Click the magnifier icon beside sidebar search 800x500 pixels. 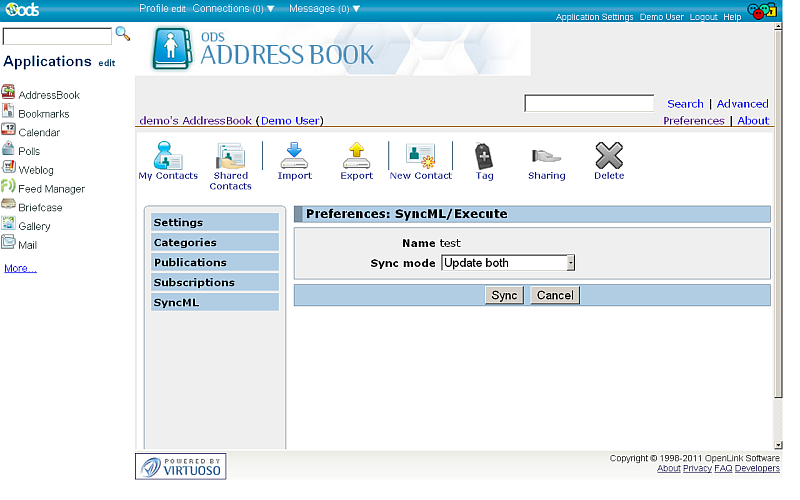click(123, 34)
